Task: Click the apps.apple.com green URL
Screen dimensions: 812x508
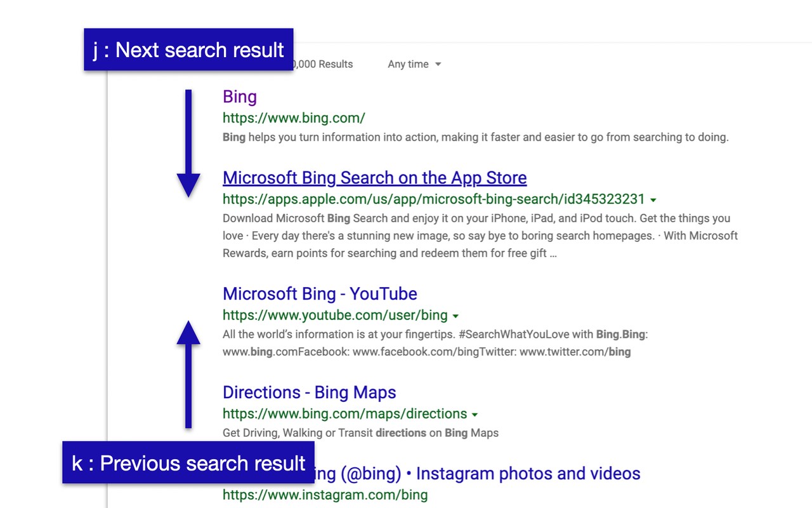Action: pos(433,199)
